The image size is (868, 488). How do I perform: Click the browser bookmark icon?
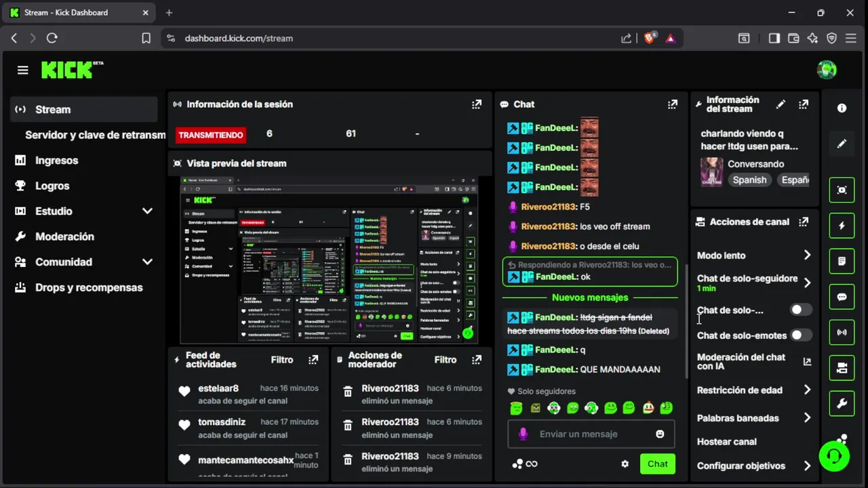point(146,38)
